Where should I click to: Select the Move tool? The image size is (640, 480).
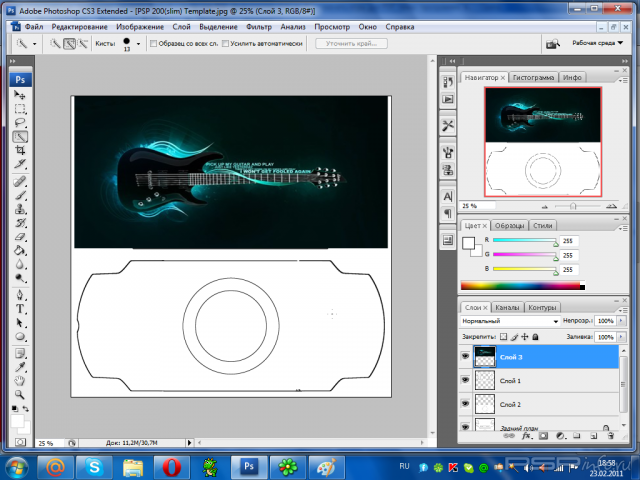[x=20, y=94]
